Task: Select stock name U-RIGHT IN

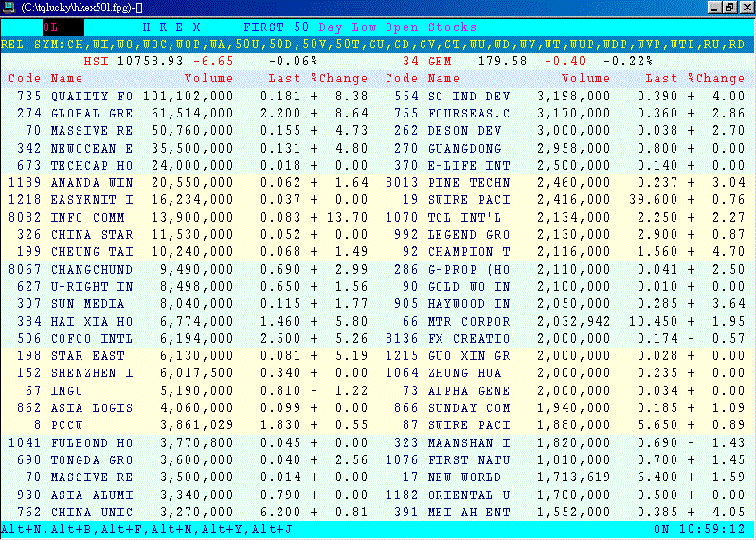Action: [x=92, y=287]
